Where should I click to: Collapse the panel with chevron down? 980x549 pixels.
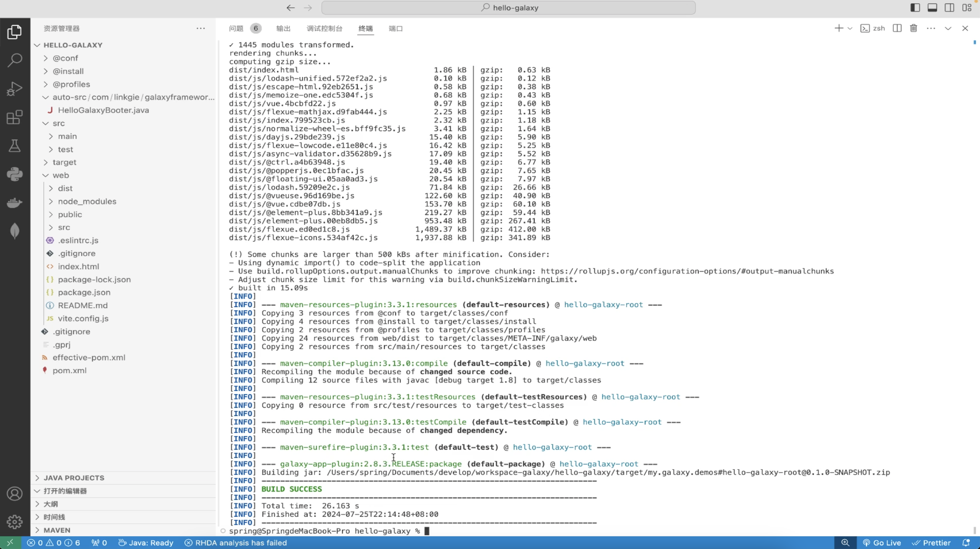948,28
